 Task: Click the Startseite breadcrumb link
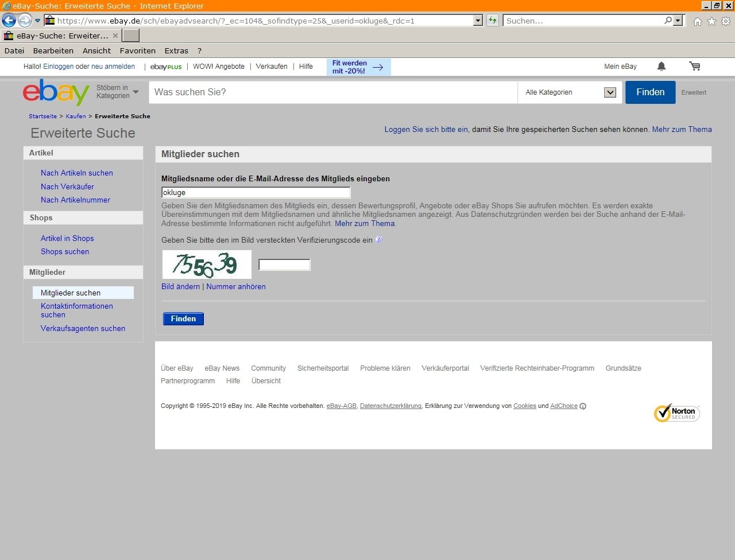43,116
